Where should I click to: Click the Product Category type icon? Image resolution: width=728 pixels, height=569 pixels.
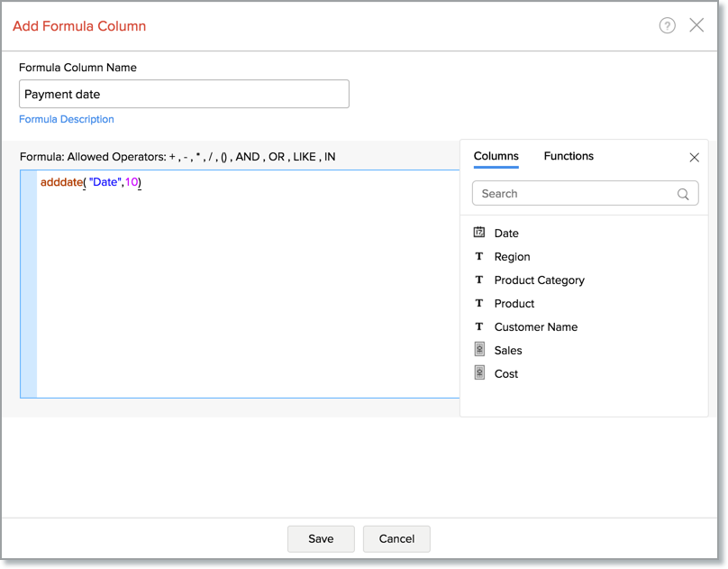coord(479,280)
